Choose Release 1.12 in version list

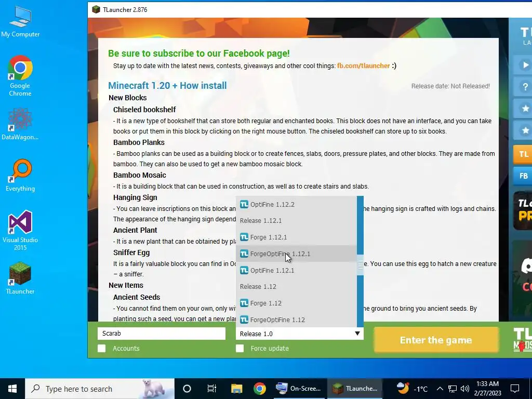point(296,287)
